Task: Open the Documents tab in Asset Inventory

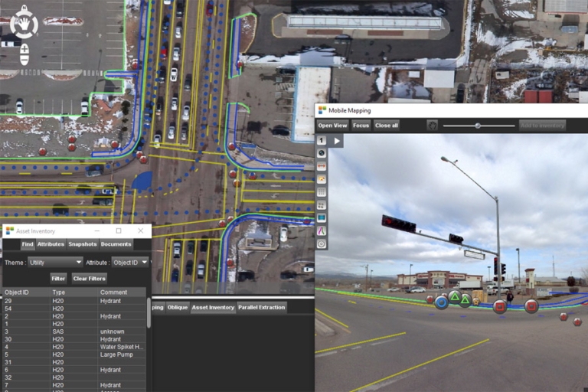Action: tap(116, 244)
